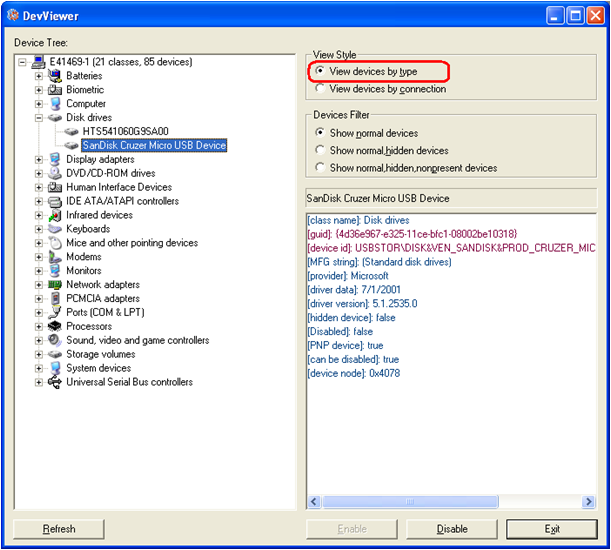Select the SanDisk Cruzer Micro USB Device row
Image resolution: width=611 pixels, height=550 pixels.
154,145
